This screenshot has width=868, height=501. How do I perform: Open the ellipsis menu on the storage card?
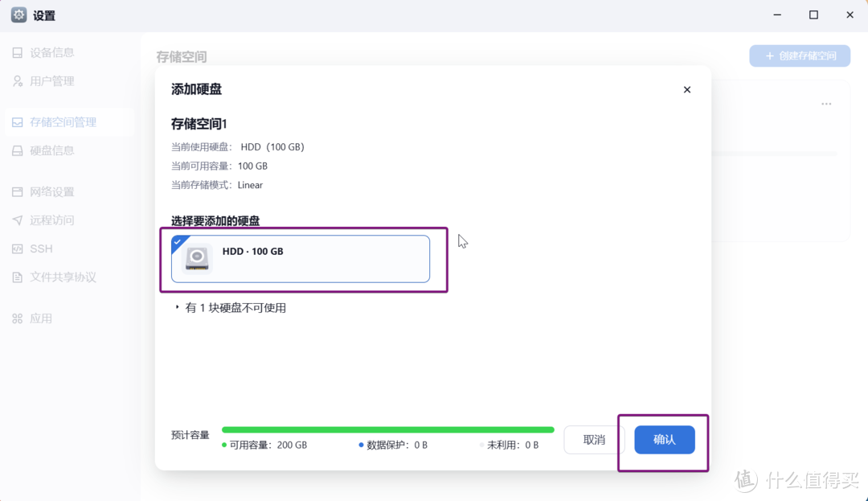click(x=826, y=103)
